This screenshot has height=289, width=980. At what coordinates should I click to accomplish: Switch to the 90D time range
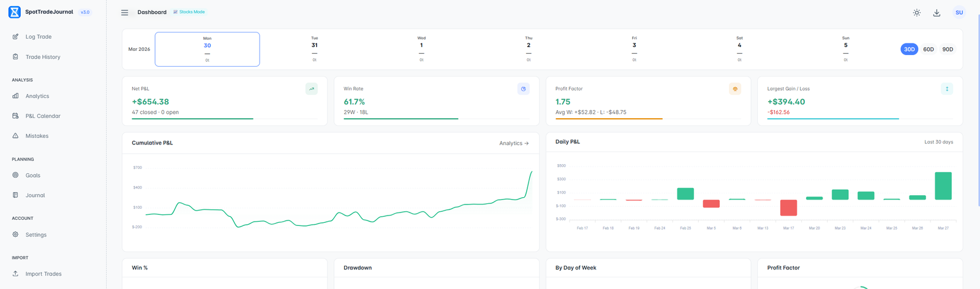948,49
